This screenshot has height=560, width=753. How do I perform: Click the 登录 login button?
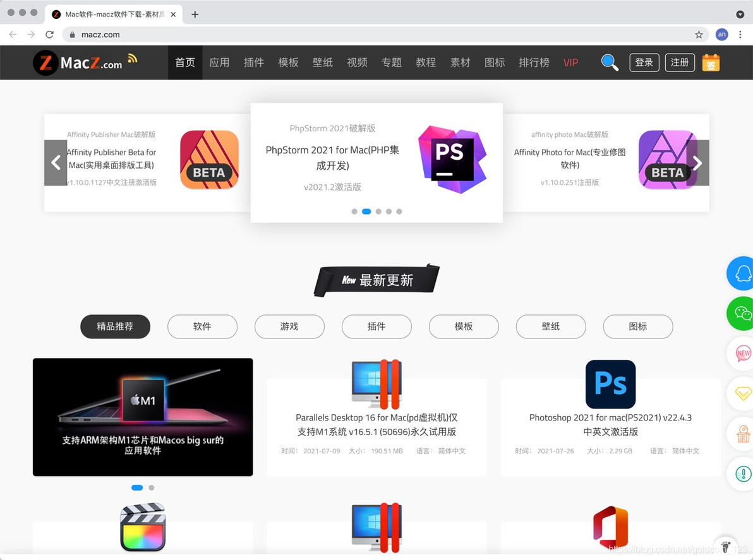pyautogui.click(x=644, y=63)
